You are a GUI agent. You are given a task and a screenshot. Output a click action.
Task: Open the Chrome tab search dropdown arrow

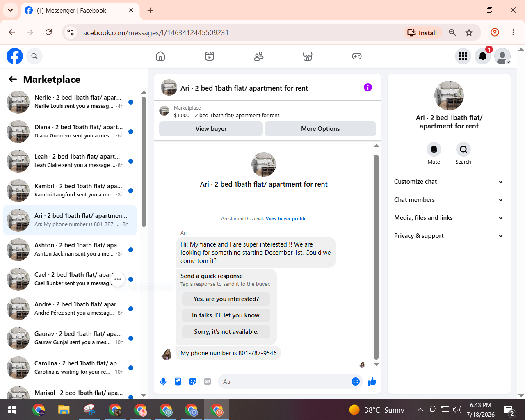10,11
